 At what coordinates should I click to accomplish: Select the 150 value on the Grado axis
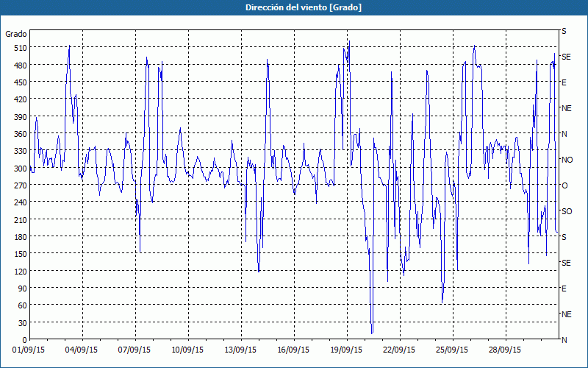[21, 254]
